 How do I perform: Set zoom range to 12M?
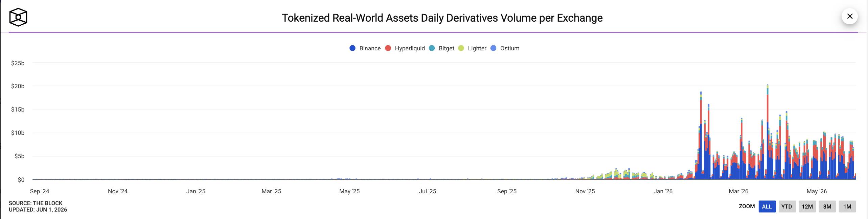point(807,206)
